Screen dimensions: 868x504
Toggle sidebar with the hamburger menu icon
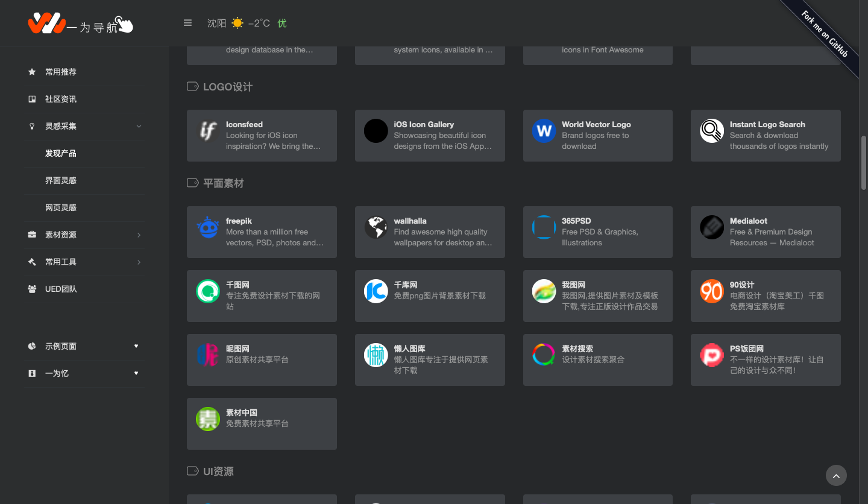(187, 23)
